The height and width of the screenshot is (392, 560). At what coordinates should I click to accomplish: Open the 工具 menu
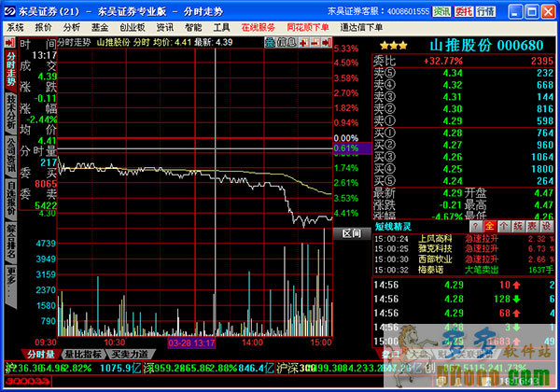coord(221,27)
